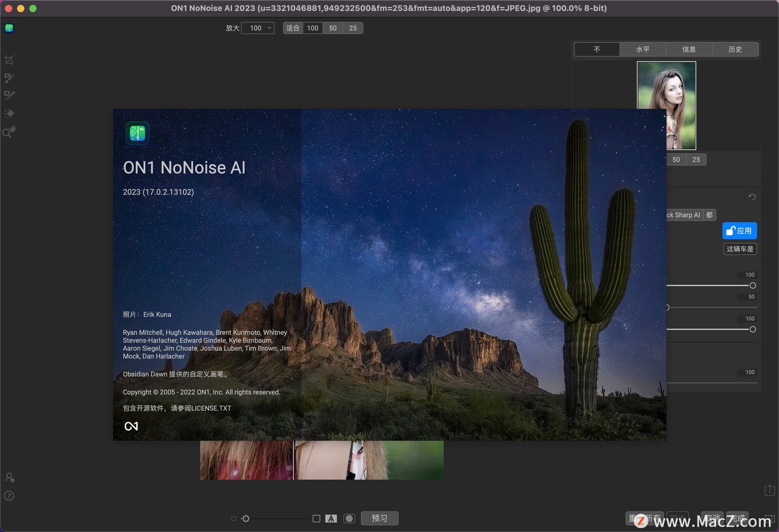Screen dimensions: 779x532
Task: Click the reset arrow icon in the right panel
Action: click(x=752, y=197)
